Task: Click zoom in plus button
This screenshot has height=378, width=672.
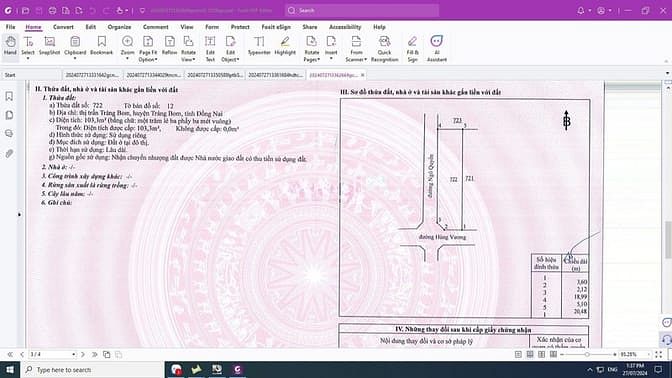Action: tap(615, 354)
